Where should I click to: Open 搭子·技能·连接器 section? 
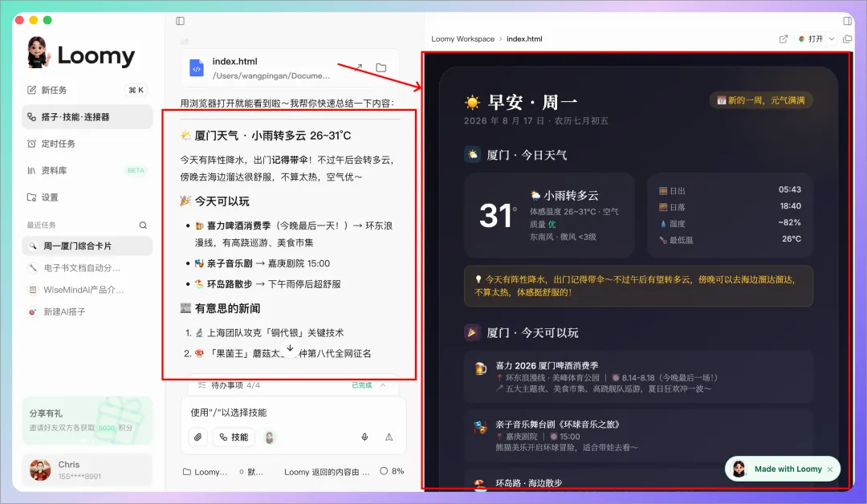pyautogui.click(x=87, y=116)
